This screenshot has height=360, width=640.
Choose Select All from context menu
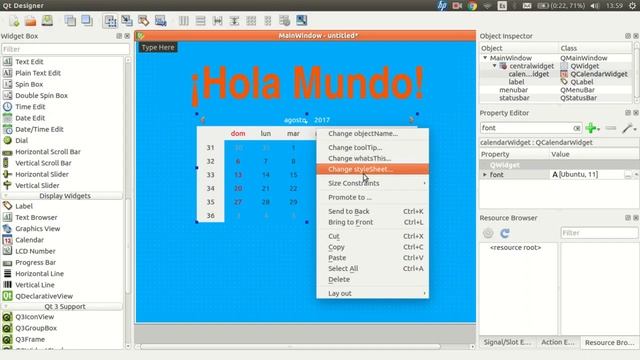click(372, 269)
